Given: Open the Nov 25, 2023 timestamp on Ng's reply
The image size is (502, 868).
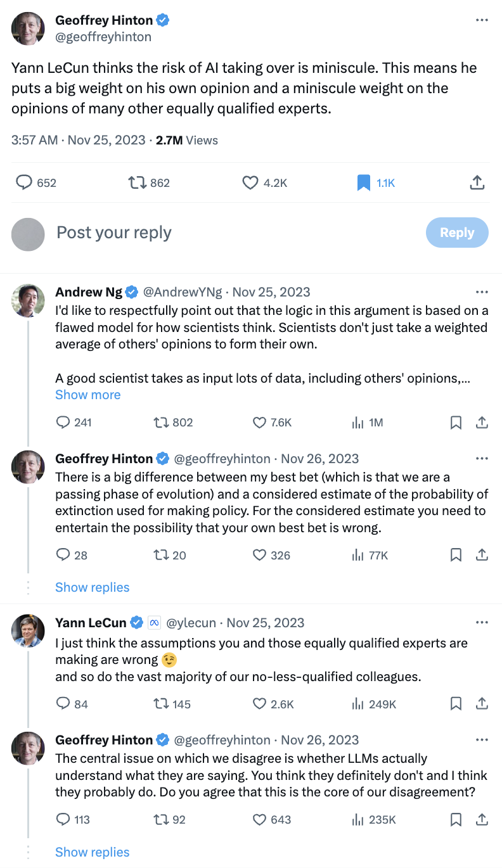Looking at the screenshot, I should tap(271, 292).
